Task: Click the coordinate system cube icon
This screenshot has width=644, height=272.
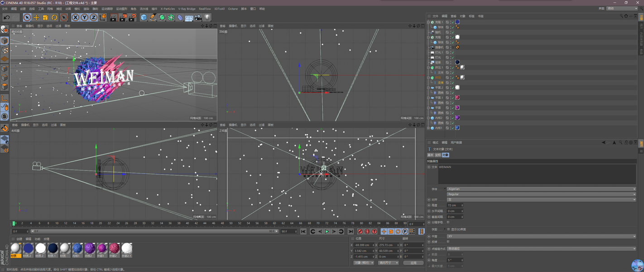Action: [103, 17]
